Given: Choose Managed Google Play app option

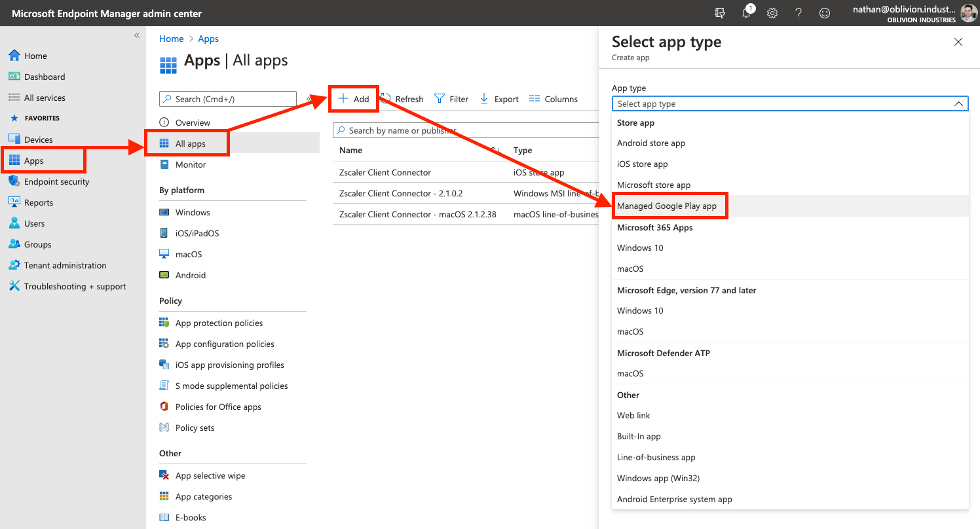Looking at the screenshot, I should tap(667, 206).
